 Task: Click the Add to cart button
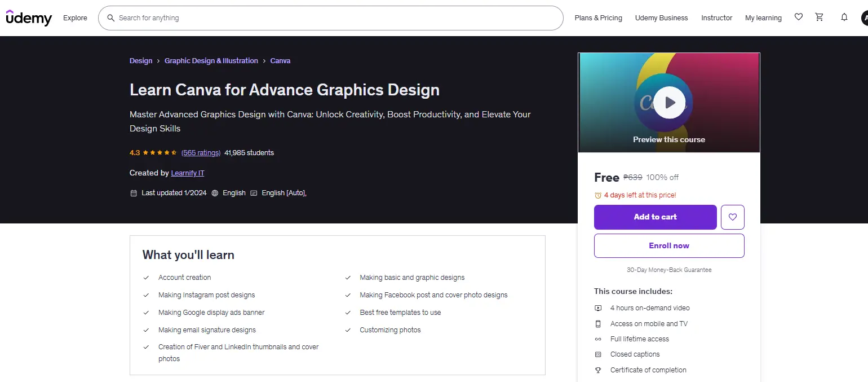(x=656, y=217)
